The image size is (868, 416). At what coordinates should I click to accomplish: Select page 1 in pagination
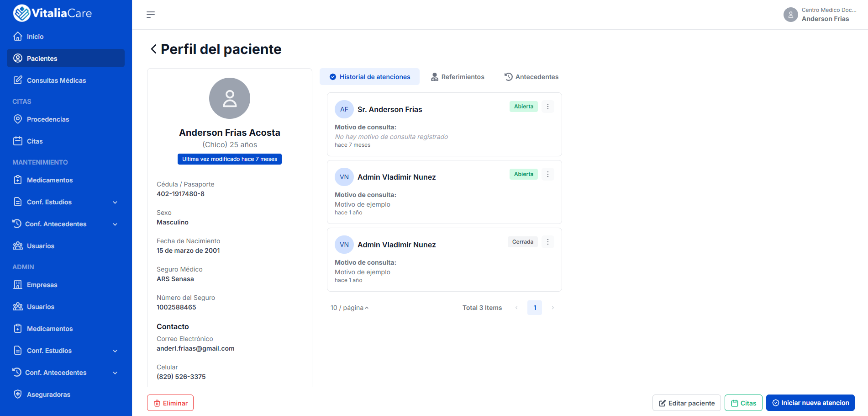click(535, 308)
